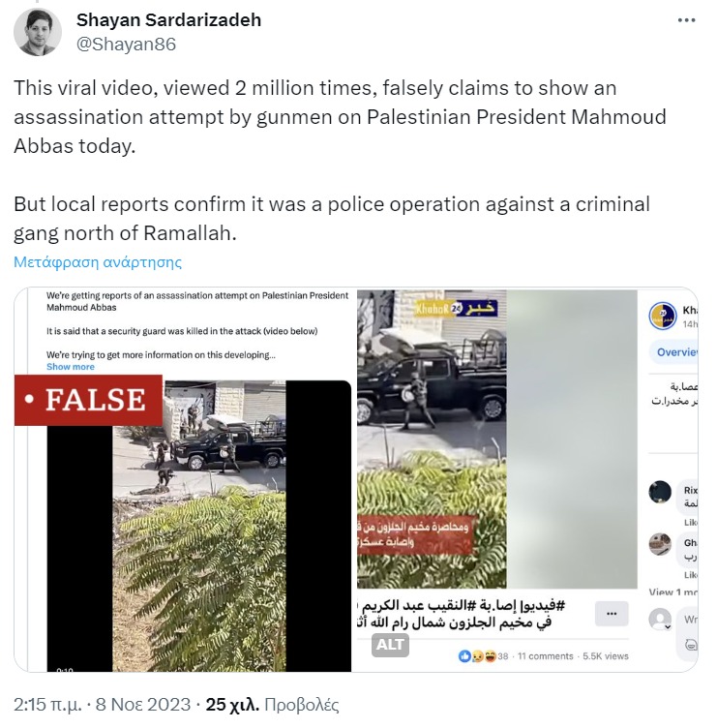Click the 25 χιλ. Προβολές view count
Image resolution: width=717 pixels, height=728 pixels.
point(273,705)
